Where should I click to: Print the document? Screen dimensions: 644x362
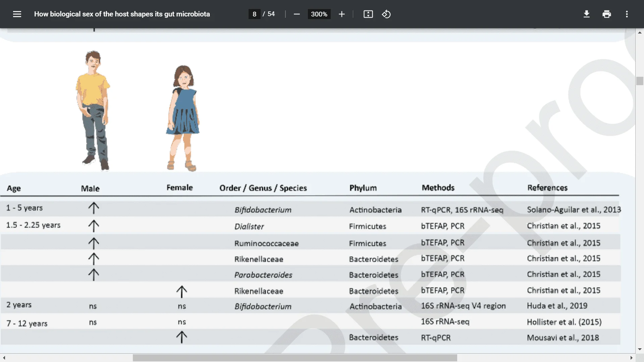[606, 14]
